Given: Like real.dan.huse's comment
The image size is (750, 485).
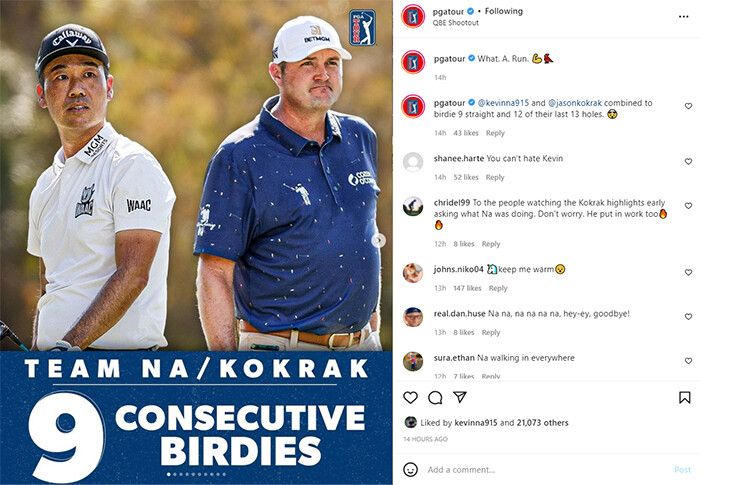Looking at the screenshot, I should point(688,317).
